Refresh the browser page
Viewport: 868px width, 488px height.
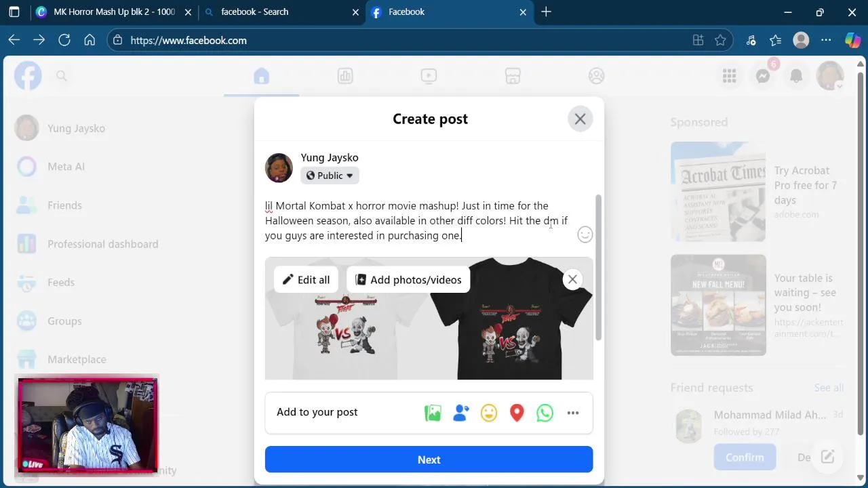pos(64,41)
